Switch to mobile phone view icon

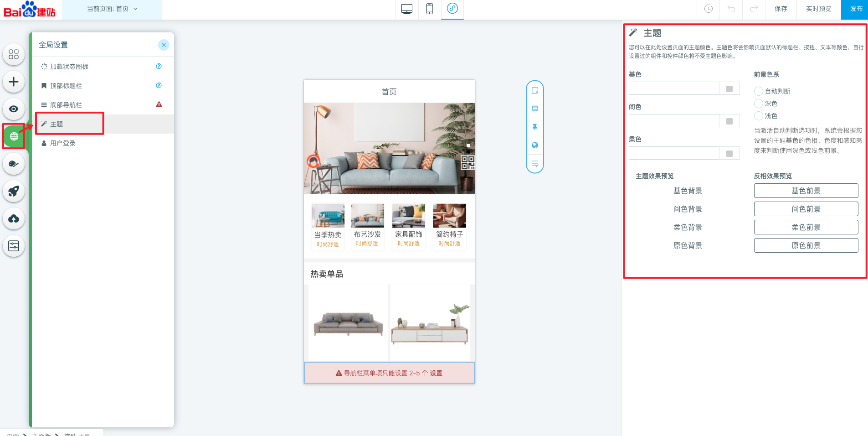point(429,9)
